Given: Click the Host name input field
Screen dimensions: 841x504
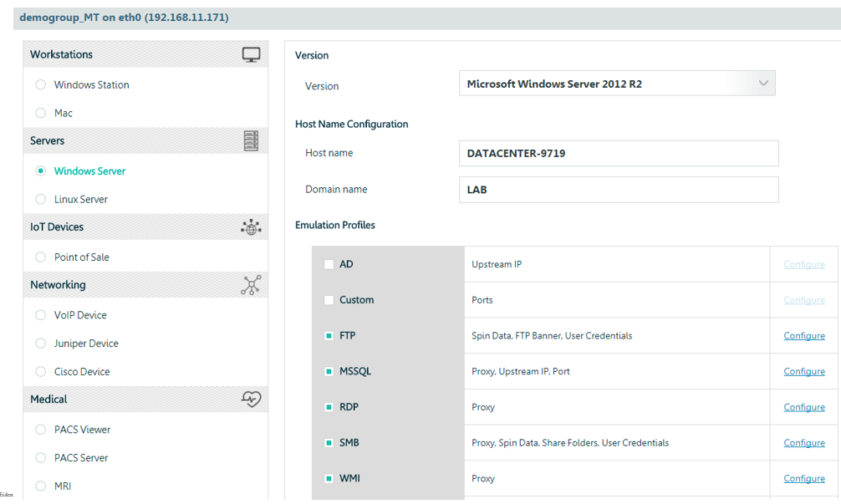Looking at the screenshot, I should click(x=619, y=153).
